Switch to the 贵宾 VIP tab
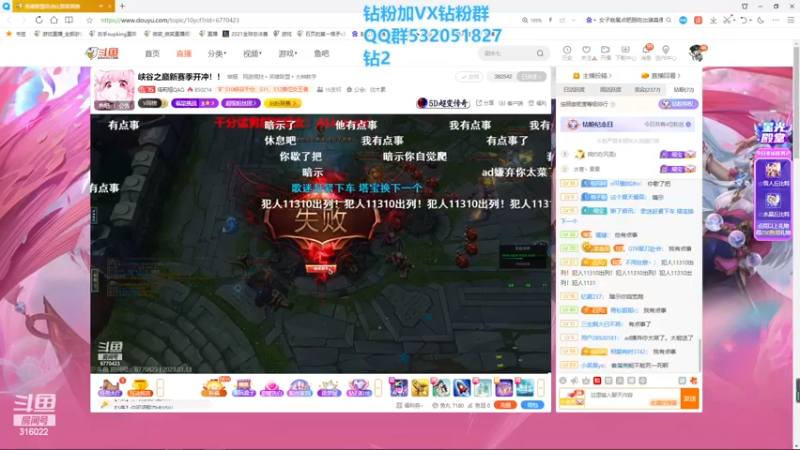 click(x=647, y=90)
